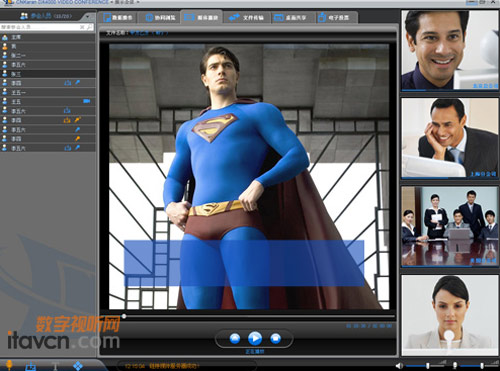Toggle the speaker mute icon at bottom right

pos(399,366)
